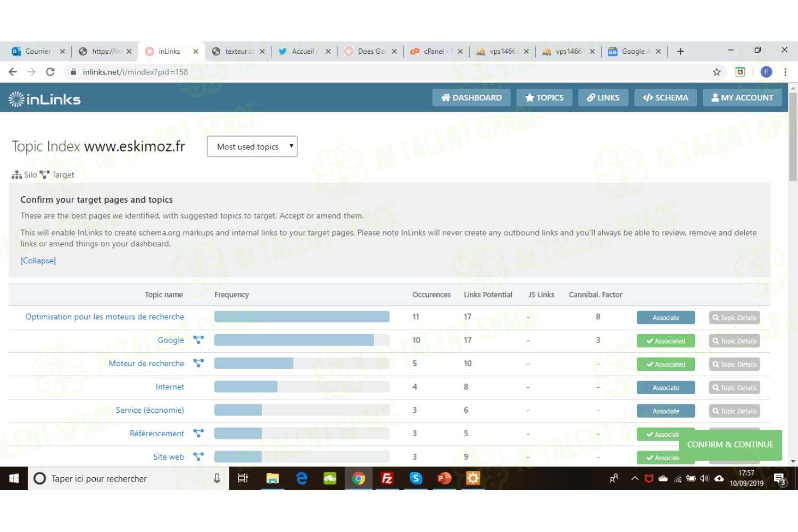Image resolution: width=798 pixels, height=532 pixels.
Task: Click the frequency bar for Google
Action: [x=302, y=340]
